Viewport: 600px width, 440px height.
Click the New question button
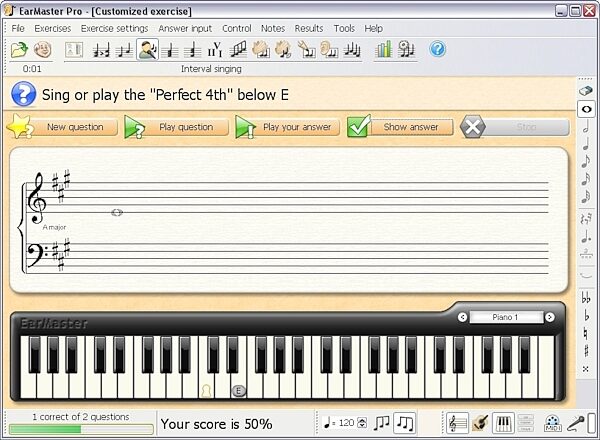[63, 127]
